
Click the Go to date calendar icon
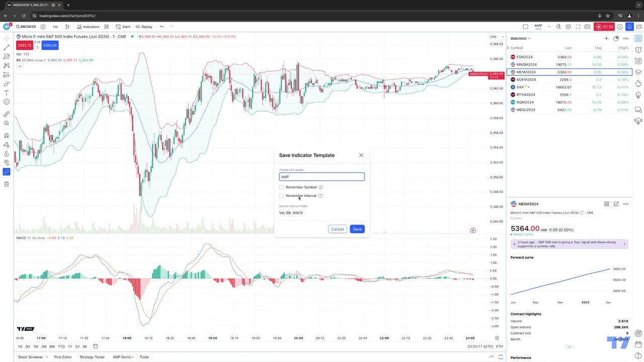click(95, 346)
